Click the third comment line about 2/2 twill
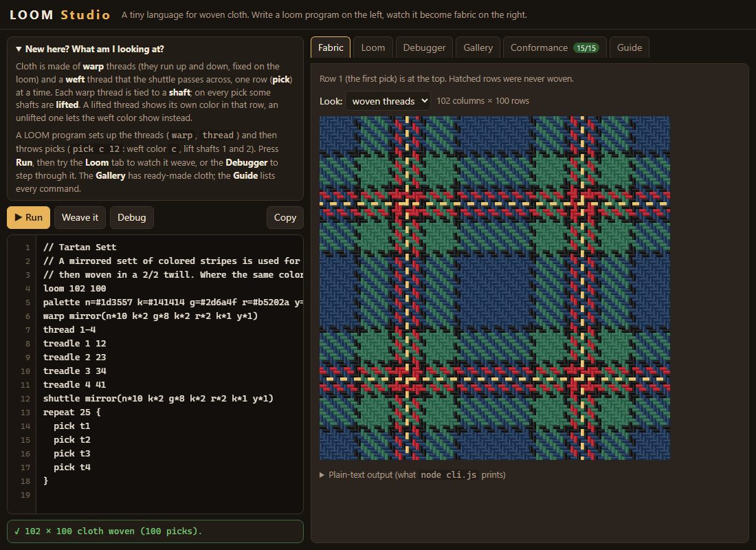756x550 pixels. point(173,274)
